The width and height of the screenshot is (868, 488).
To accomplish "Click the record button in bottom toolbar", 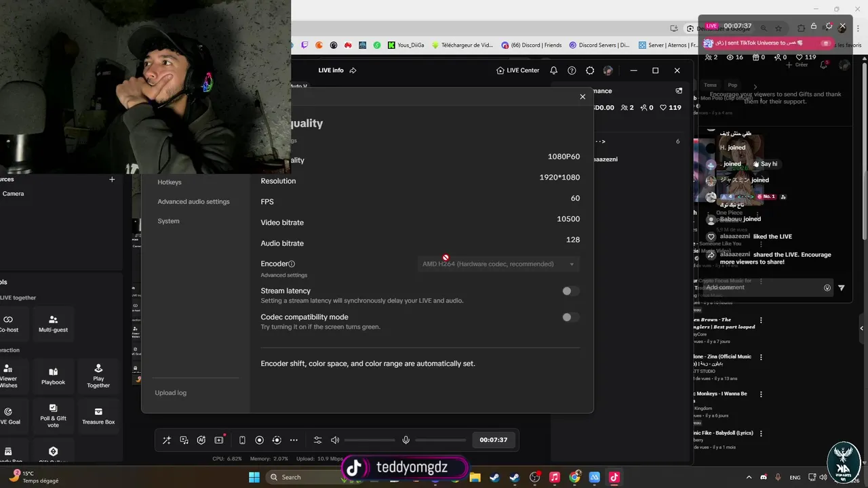I will pos(259,440).
